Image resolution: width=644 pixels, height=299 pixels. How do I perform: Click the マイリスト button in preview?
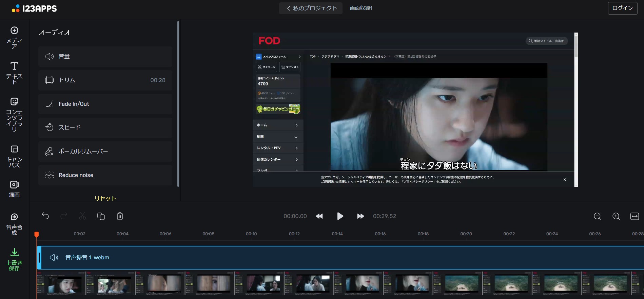[290, 67]
